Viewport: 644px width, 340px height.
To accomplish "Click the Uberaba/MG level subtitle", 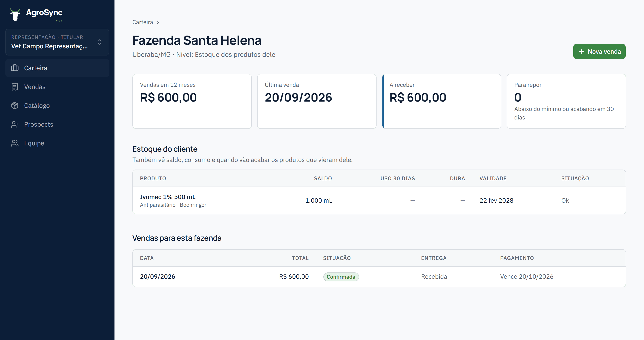I will point(203,55).
